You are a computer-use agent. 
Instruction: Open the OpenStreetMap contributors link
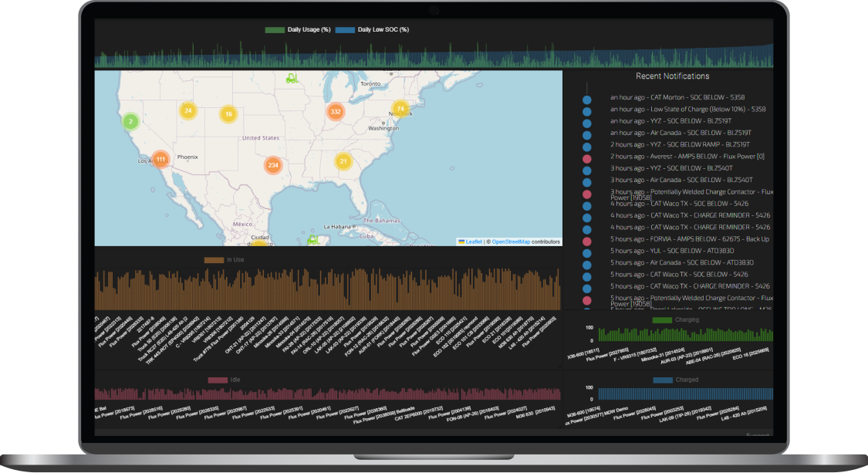(511, 242)
